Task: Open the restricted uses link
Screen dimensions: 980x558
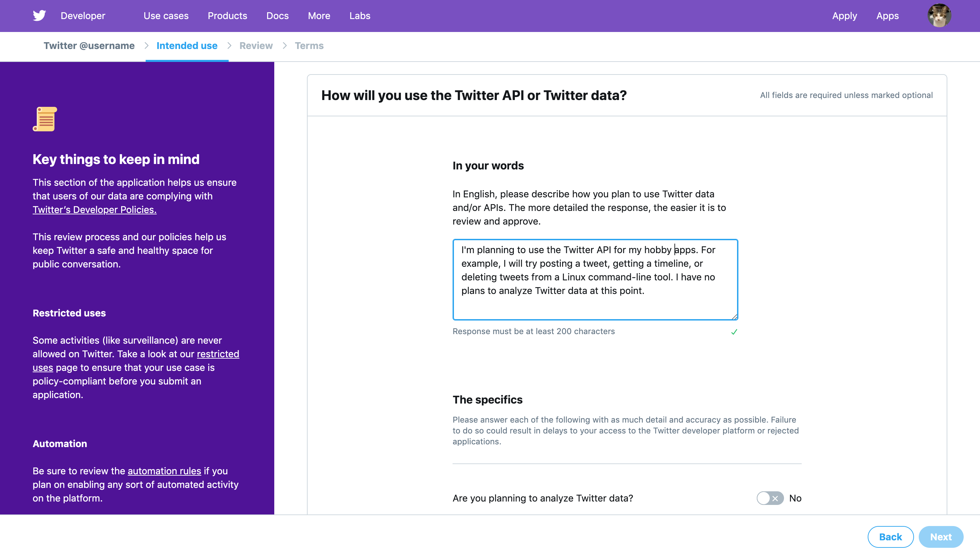Action: (x=218, y=354)
